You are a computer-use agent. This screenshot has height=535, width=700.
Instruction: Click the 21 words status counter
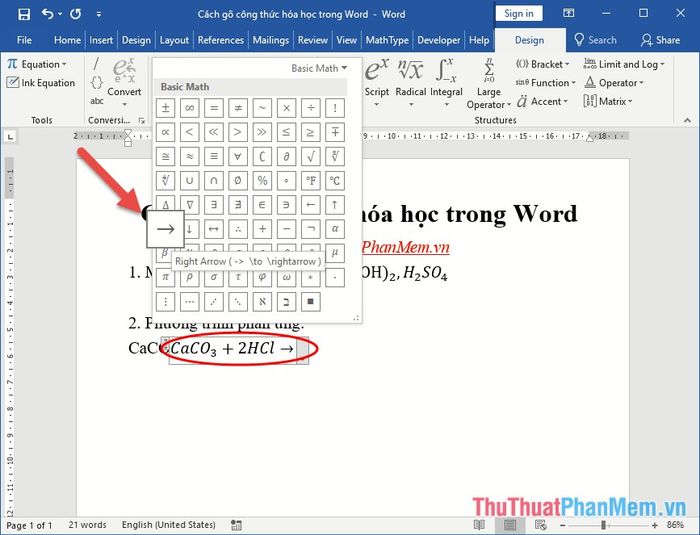[87, 525]
